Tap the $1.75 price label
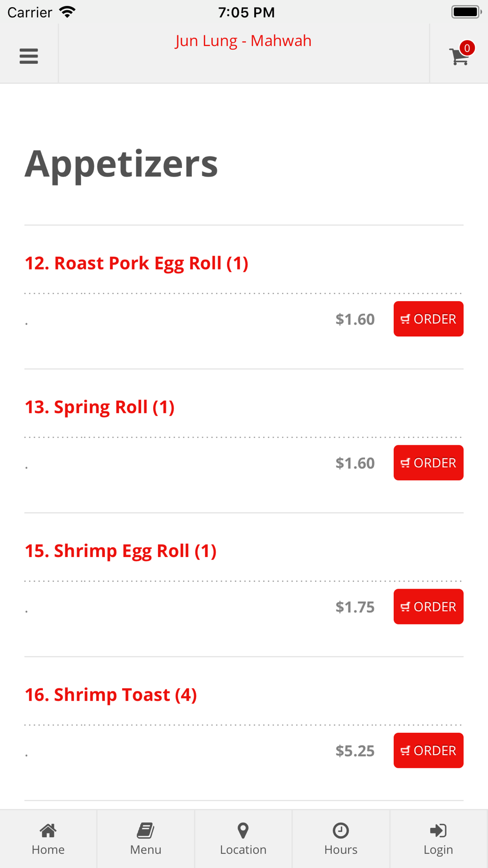 (x=355, y=607)
